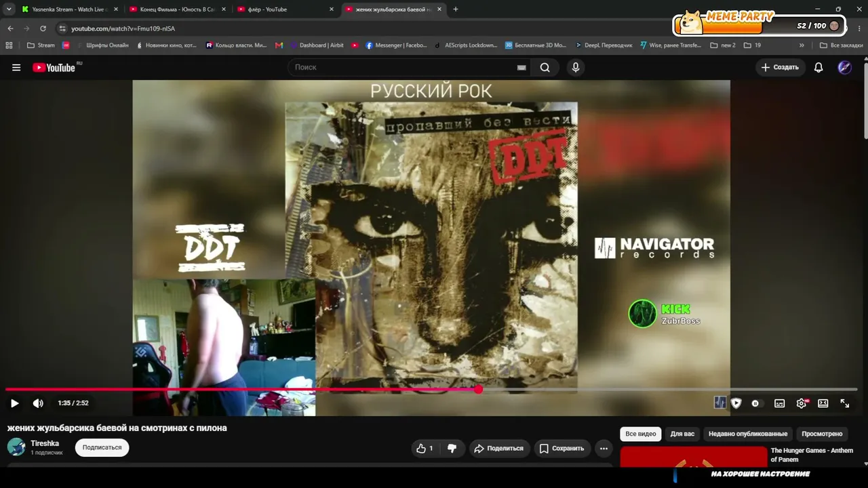Open the account avatar menu

pyautogui.click(x=844, y=67)
